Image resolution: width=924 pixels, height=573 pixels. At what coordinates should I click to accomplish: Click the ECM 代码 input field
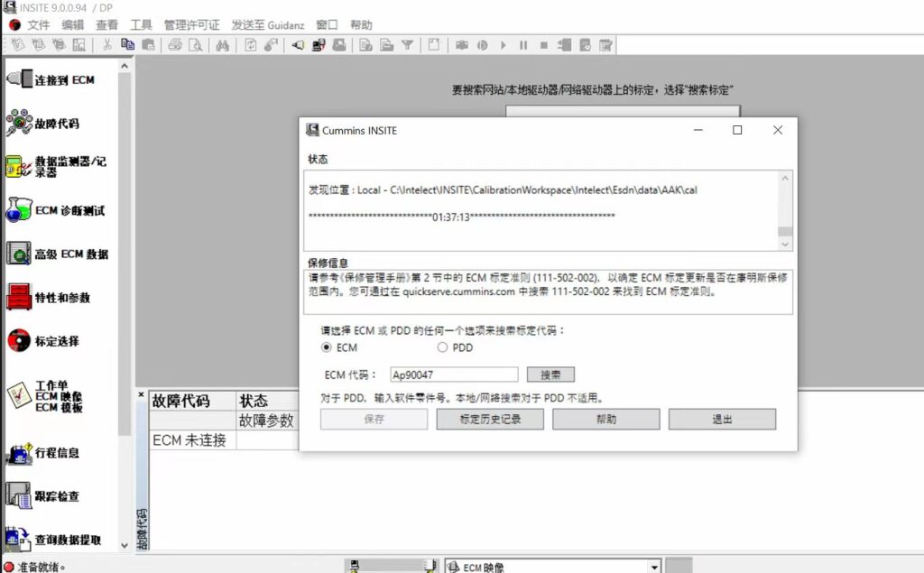click(x=454, y=374)
